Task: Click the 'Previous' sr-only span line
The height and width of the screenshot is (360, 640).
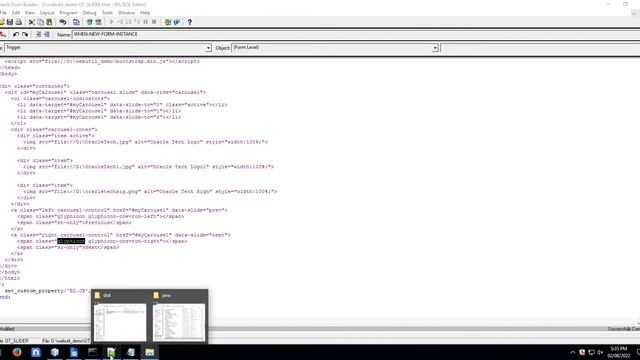Action: 74,222
